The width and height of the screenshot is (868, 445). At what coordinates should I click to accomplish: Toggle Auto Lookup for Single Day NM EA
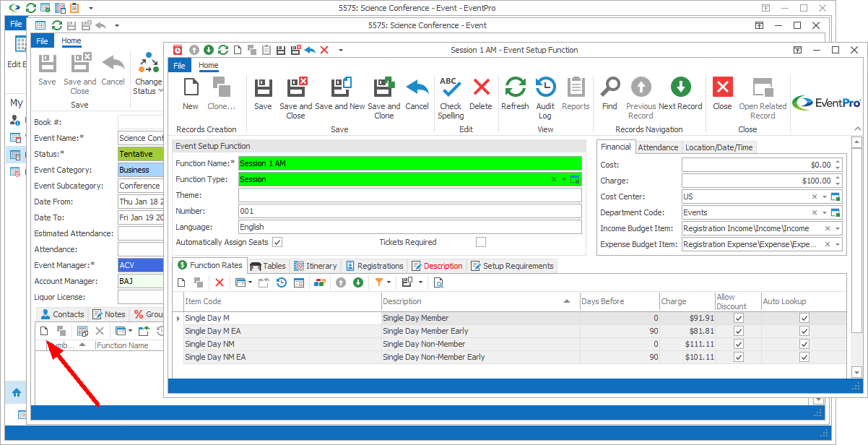click(804, 357)
